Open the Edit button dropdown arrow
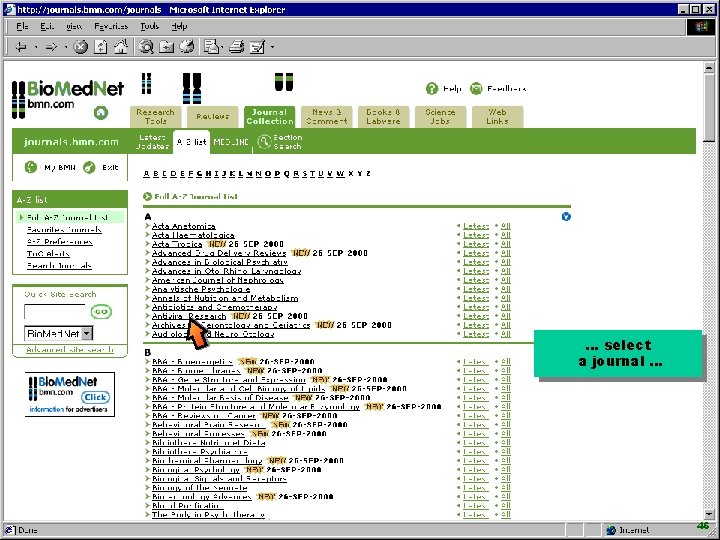 (x=272, y=47)
